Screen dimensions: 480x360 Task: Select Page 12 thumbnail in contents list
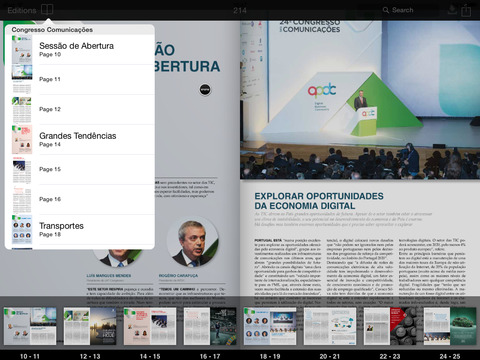pyautogui.click(x=22, y=109)
